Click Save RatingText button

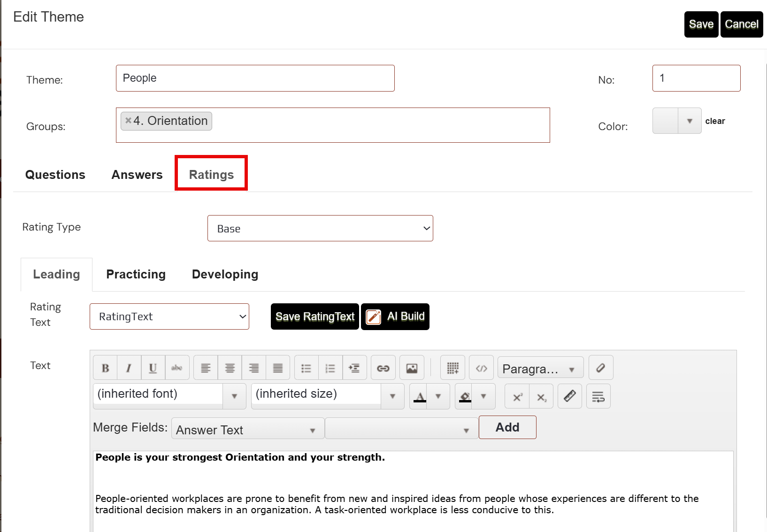[315, 316]
